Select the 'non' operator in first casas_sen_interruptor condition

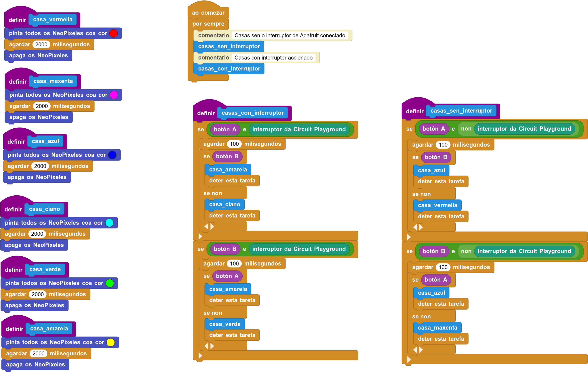[x=466, y=129]
